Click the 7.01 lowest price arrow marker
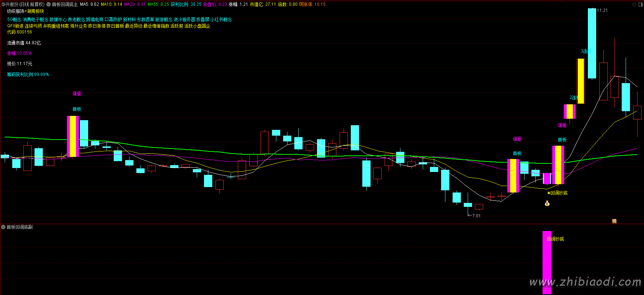644x295 pixels. [x=474, y=215]
